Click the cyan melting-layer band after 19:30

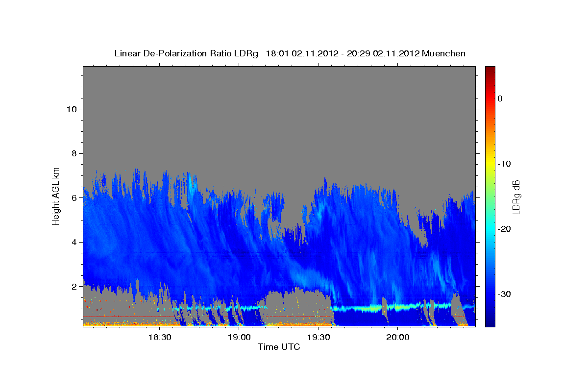coord(392,308)
